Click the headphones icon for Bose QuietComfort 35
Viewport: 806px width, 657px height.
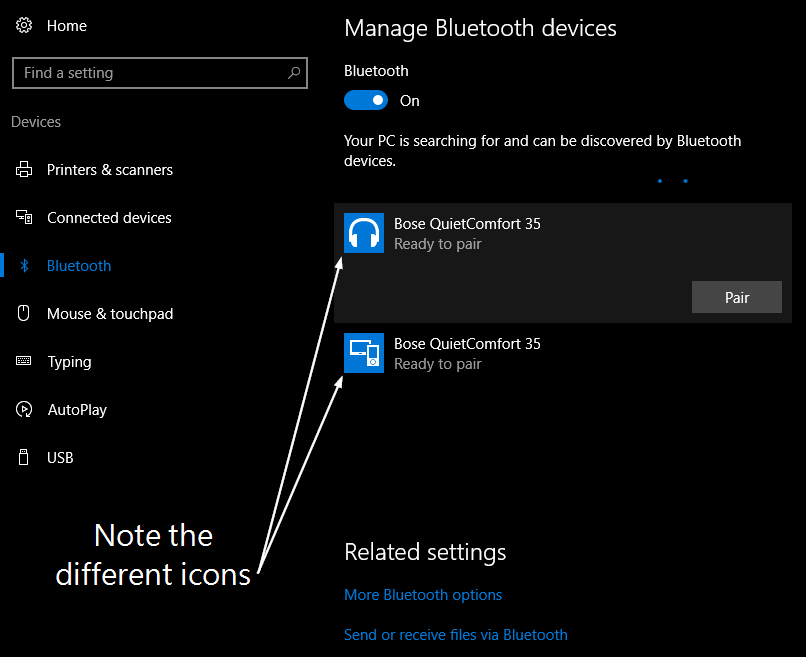click(363, 232)
